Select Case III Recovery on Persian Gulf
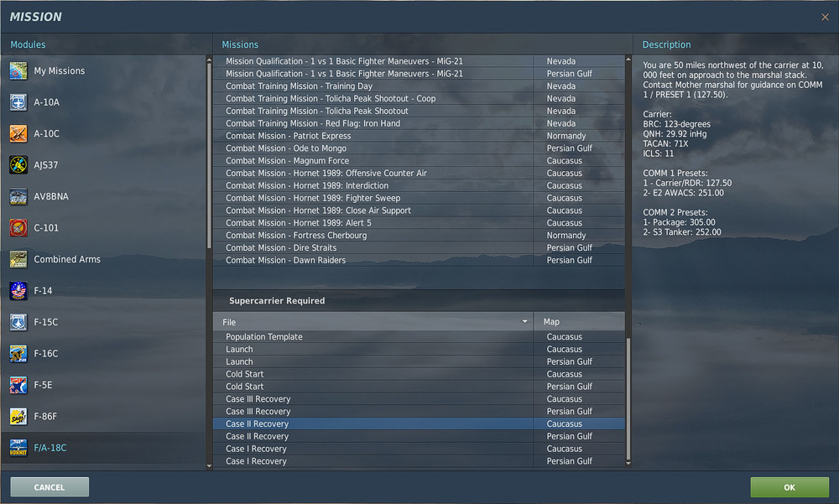The height and width of the screenshot is (504, 839). (x=419, y=412)
